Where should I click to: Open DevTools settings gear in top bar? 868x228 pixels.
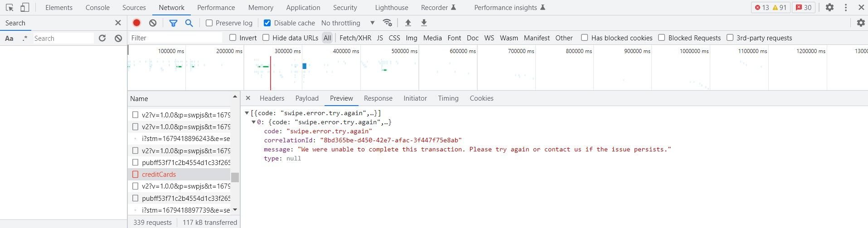[x=829, y=8]
